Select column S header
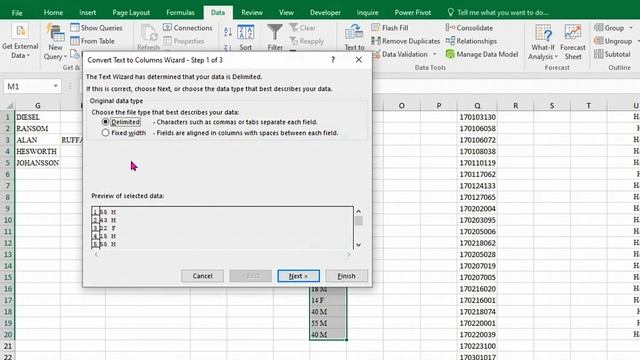640x360 pixels. pyautogui.click(x=552, y=106)
